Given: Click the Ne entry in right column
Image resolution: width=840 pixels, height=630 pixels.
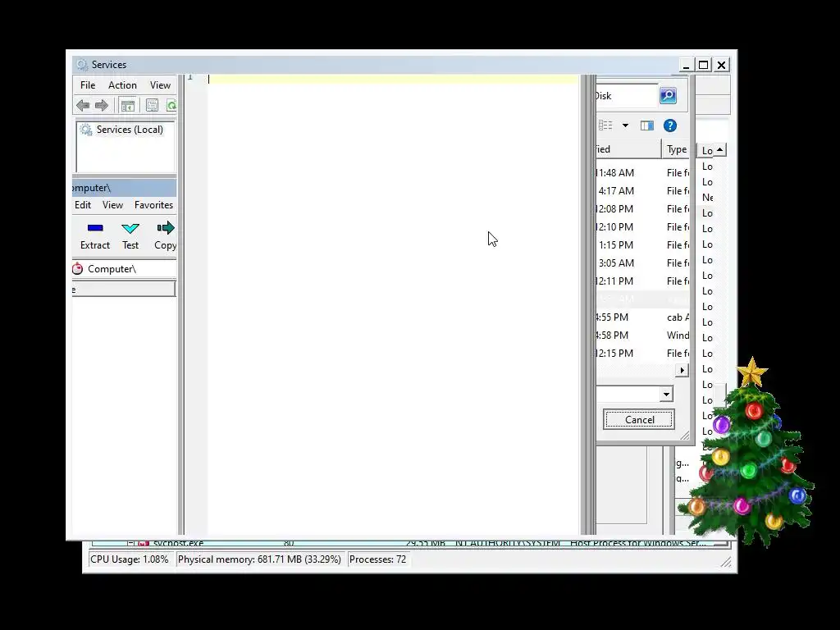Looking at the screenshot, I should [708, 198].
